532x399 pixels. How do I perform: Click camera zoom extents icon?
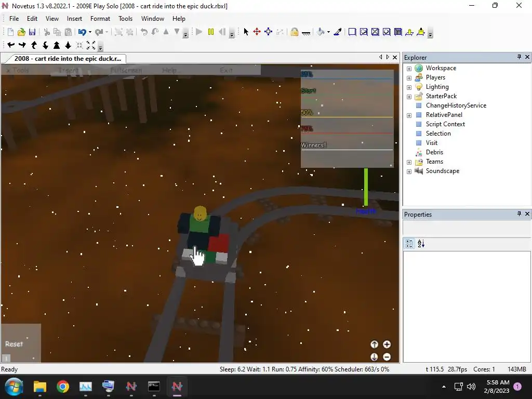coord(91,45)
